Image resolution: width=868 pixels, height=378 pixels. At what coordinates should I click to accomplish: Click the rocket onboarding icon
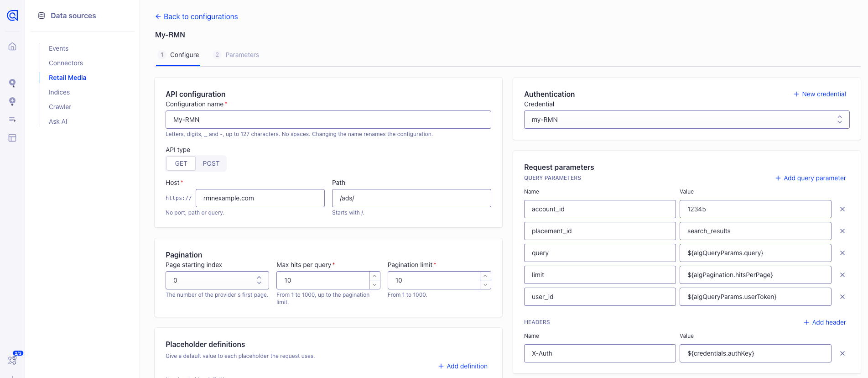[12, 360]
